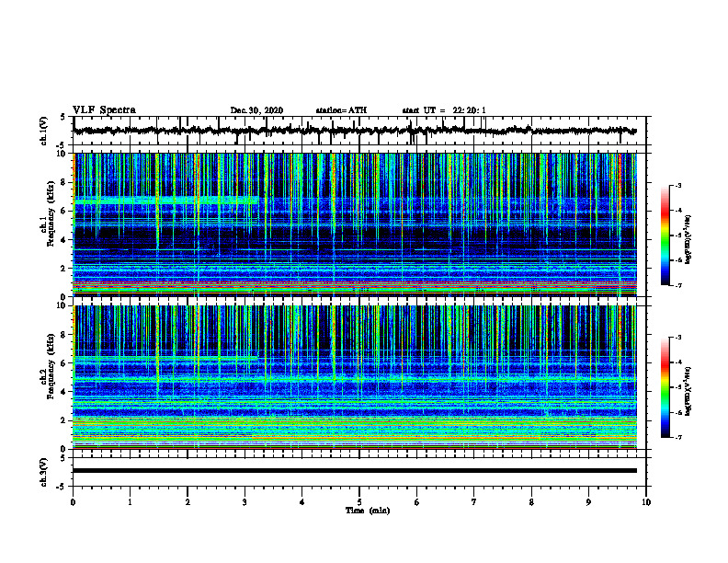This screenshot has width=728, height=563.
Task: Click the 'VLF Spectra' title text
Action: 104,110
